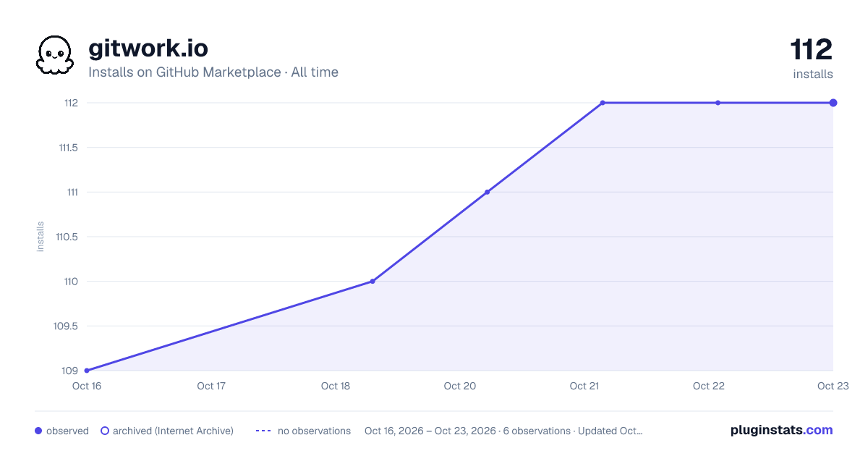Click the y-axis label 111.5
Image resolution: width=868 pixels, height=456 pixels.
69,148
